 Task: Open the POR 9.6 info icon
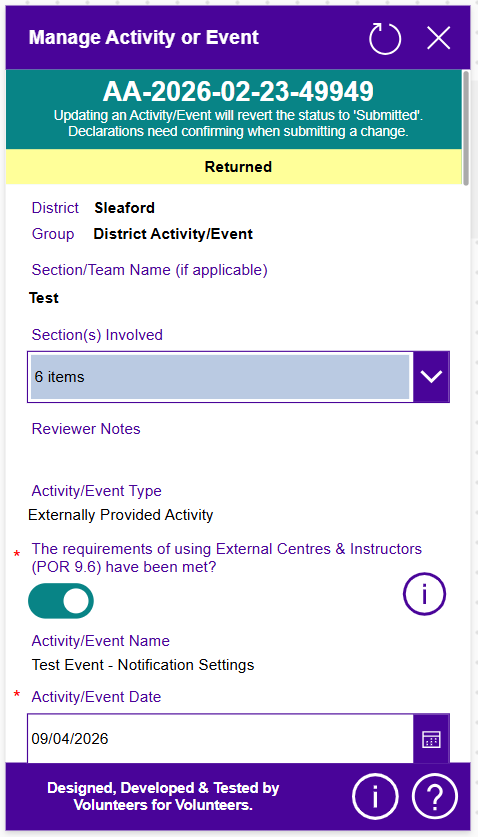[424, 594]
